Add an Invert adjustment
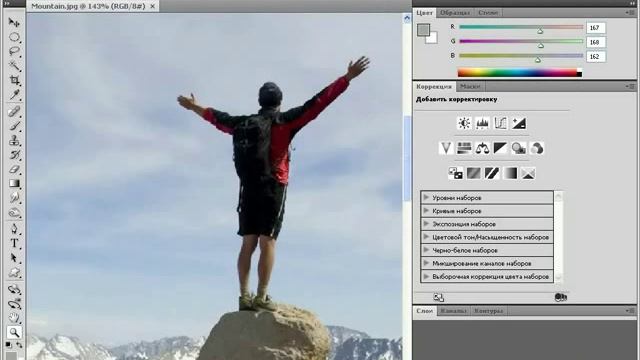Viewport: 640px width, 360px height. pyautogui.click(x=455, y=173)
